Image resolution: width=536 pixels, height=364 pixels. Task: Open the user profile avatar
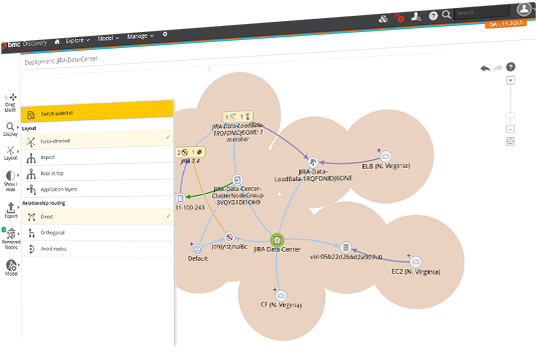[524, 9]
